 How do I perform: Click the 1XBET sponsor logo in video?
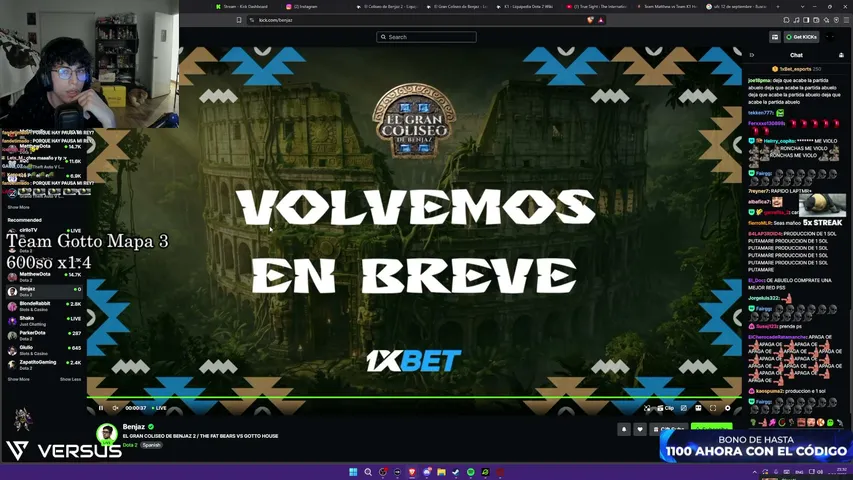tap(413, 360)
